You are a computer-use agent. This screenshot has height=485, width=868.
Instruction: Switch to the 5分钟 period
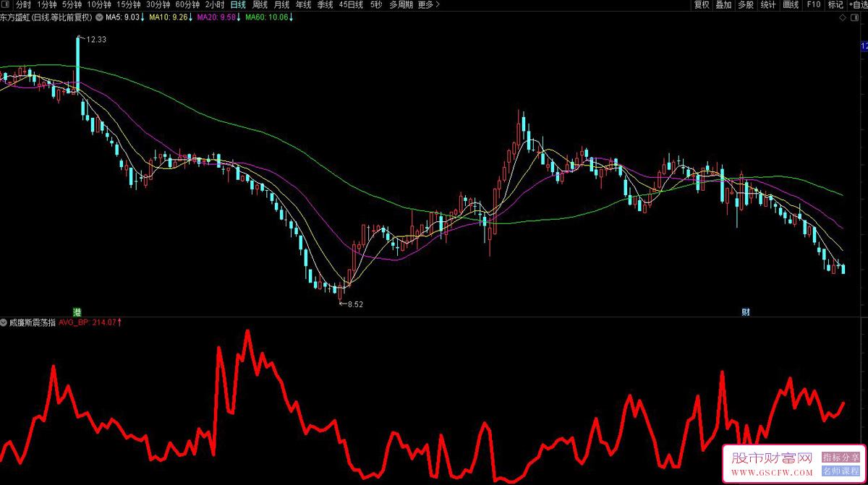pyautogui.click(x=72, y=4)
